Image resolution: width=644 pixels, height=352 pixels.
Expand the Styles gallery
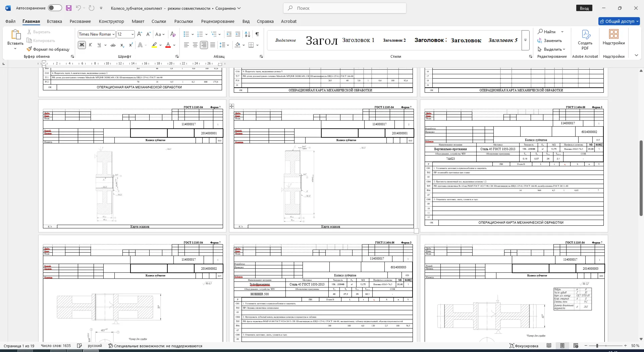(x=526, y=40)
